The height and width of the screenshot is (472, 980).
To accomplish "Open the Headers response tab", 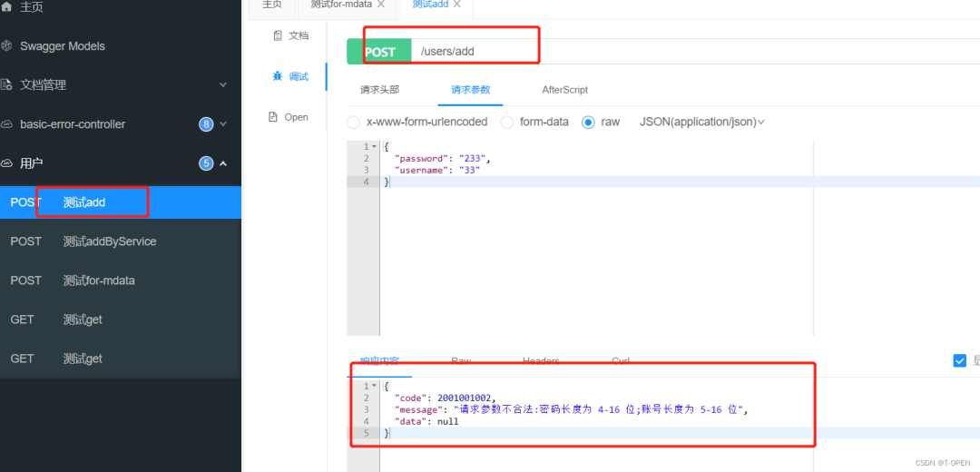I will coord(541,361).
